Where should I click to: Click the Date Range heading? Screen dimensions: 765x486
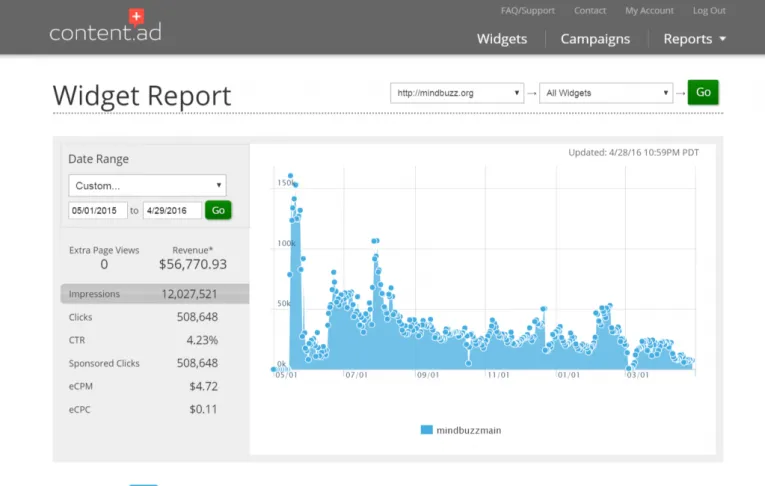[x=99, y=159]
